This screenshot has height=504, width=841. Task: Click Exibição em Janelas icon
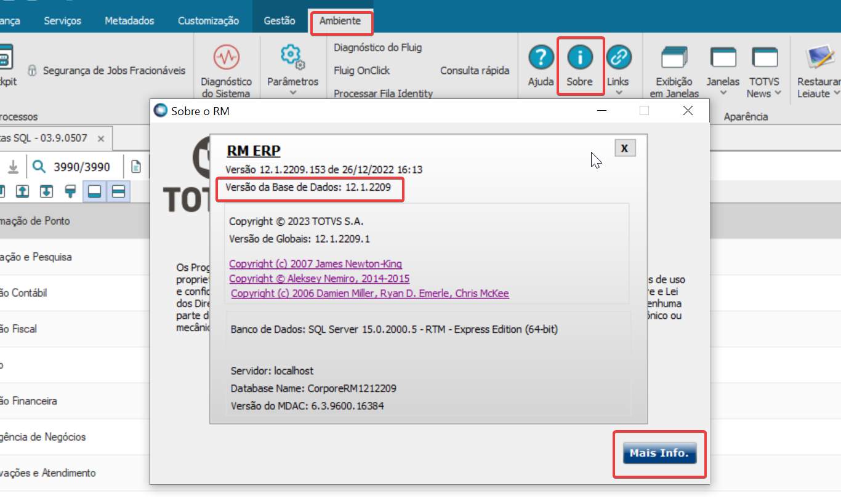point(674,58)
